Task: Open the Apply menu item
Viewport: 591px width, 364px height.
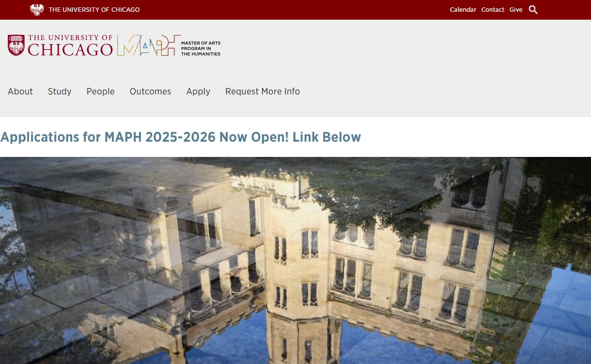Action: pos(198,91)
